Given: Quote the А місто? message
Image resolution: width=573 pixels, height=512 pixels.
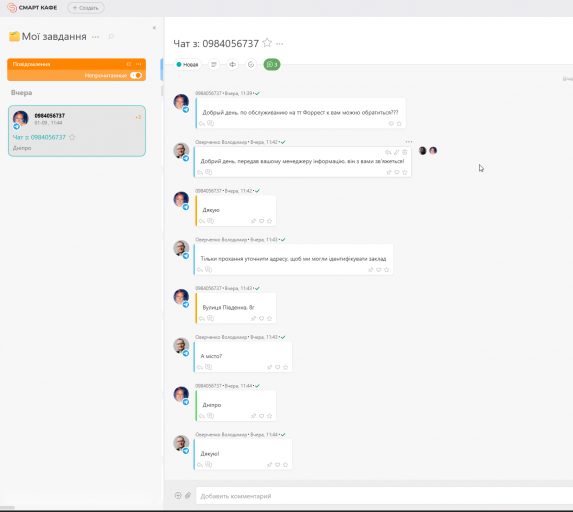Looking at the screenshot, I should [208, 367].
